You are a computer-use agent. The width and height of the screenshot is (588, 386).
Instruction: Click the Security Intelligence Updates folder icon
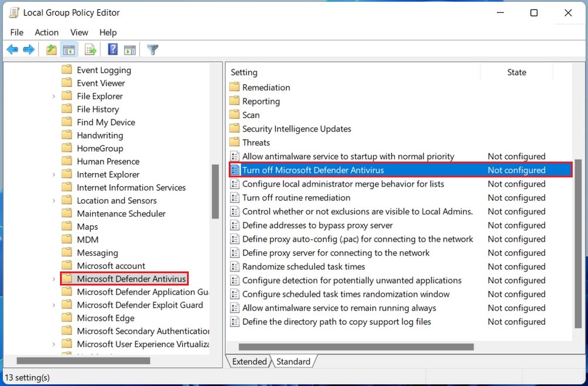point(235,129)
